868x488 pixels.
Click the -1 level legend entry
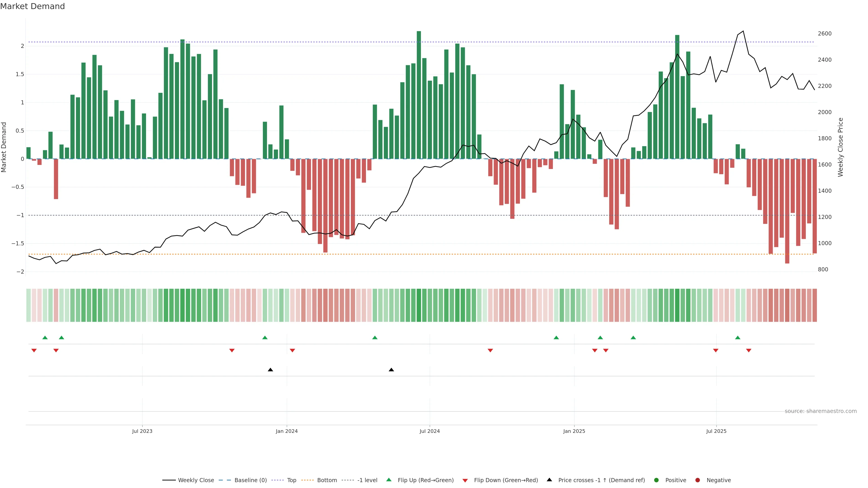tap(367, 480)
